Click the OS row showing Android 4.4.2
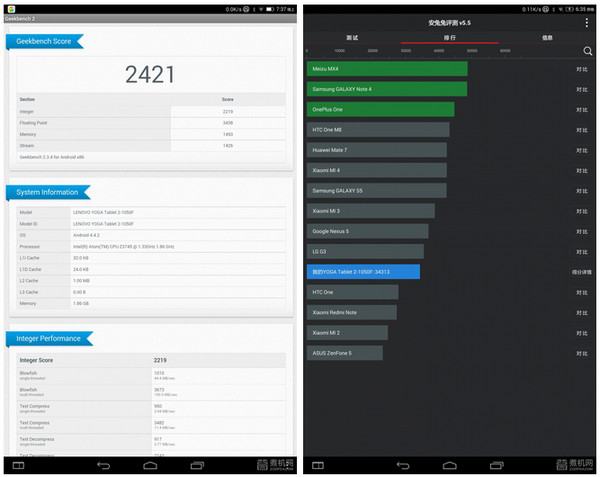 pos(151,235)
